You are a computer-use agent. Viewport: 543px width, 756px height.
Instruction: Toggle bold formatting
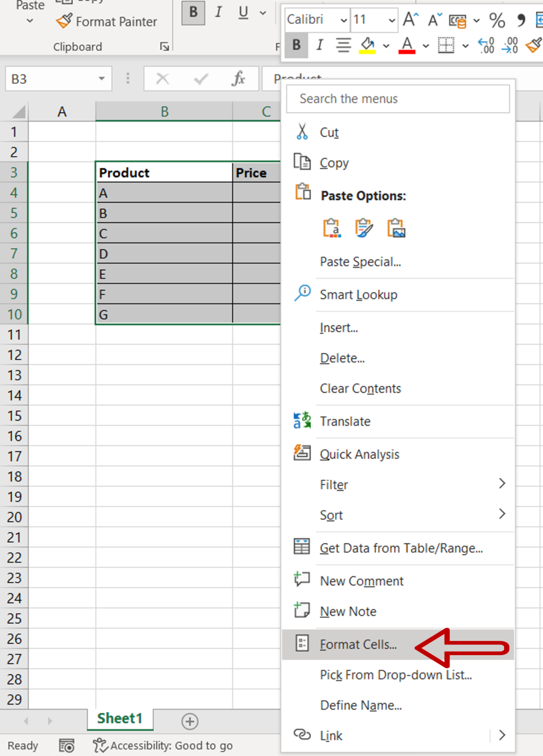[193, 13]
